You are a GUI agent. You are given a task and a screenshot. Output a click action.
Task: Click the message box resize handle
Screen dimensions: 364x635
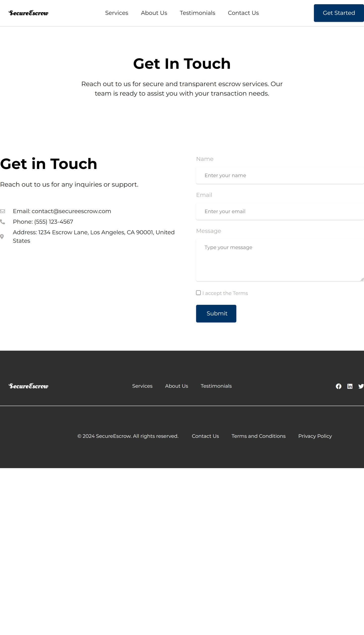click(x=362, y=279)
